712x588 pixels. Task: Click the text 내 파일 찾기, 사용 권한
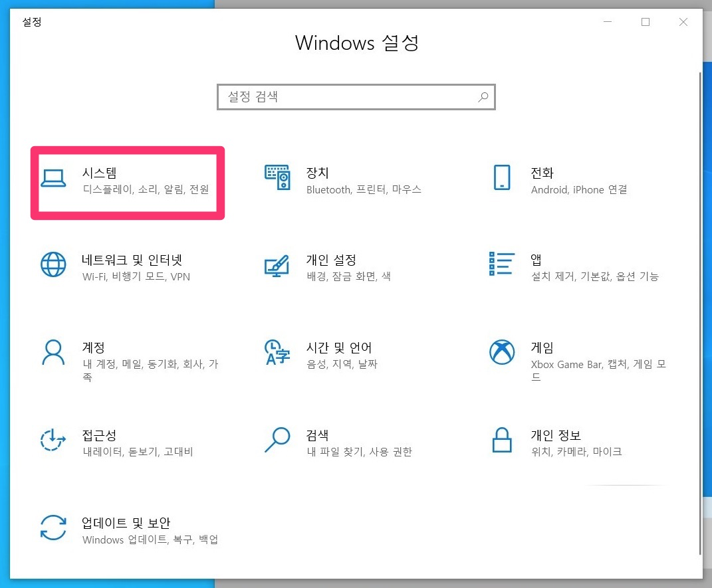pyautogui.click(x=359, y=452)
